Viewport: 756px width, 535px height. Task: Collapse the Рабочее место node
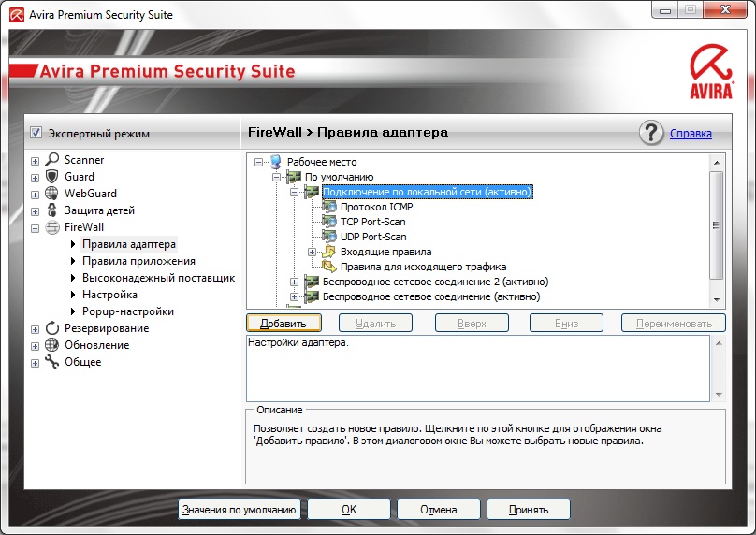258,163
